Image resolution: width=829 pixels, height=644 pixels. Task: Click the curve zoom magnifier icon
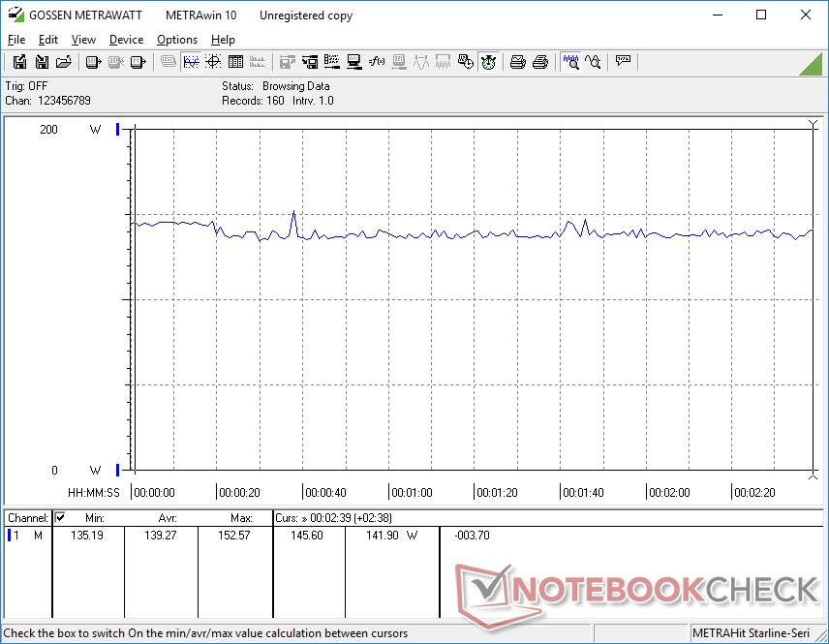(x=594, y=62)
